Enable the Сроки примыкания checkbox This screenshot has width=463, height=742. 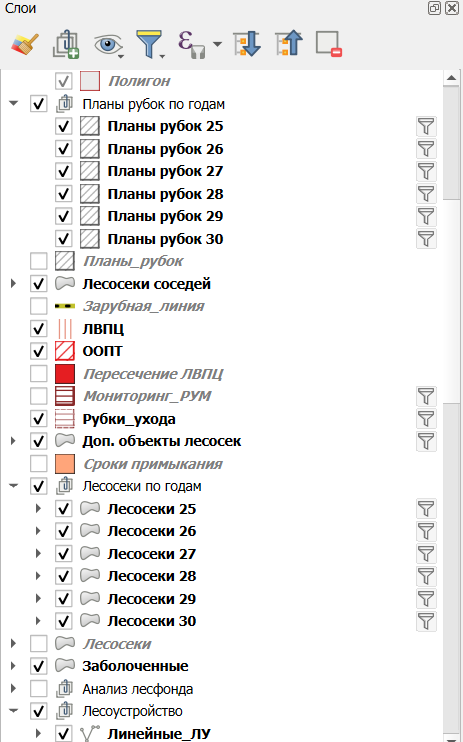click(39, 463)
